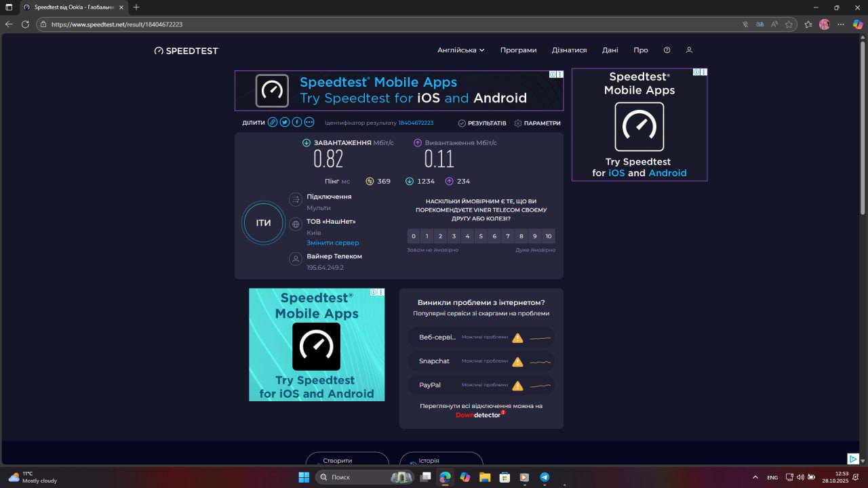This screenshot has width=868, height=488.
Task: Click the globe icon beside ТОВ «НашНет»
Action: pos(295,224)
